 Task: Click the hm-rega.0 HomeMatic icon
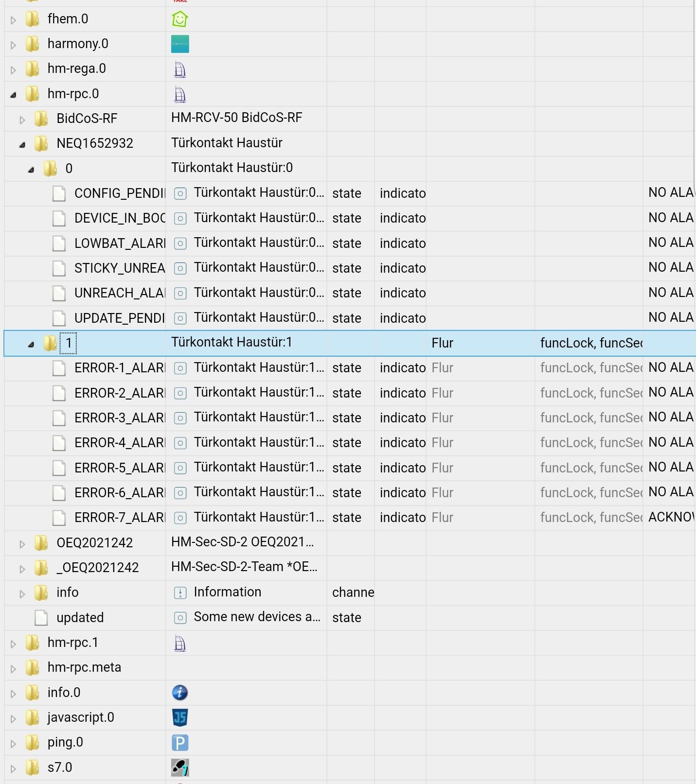coord(180,69)
